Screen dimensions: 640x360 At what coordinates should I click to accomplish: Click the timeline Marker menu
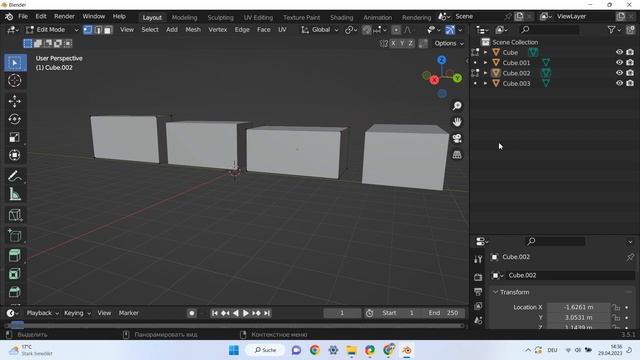[129, 313]
